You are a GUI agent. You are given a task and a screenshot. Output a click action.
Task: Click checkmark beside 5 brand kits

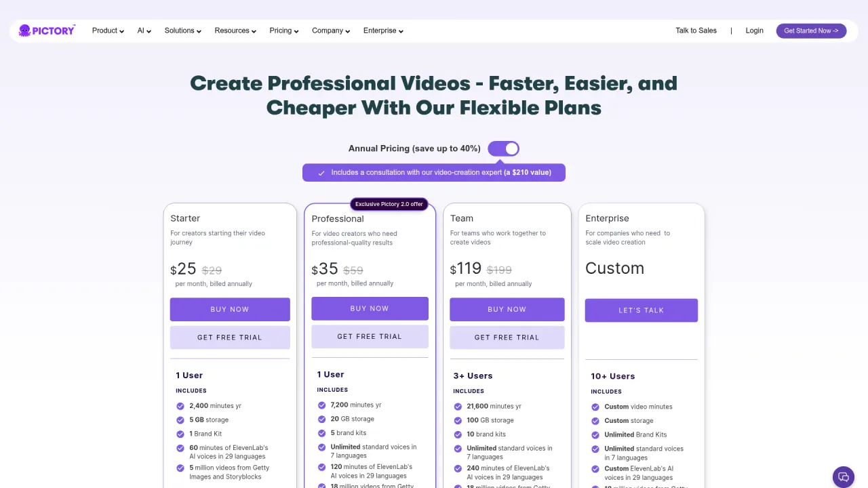(x=321, y=433)
